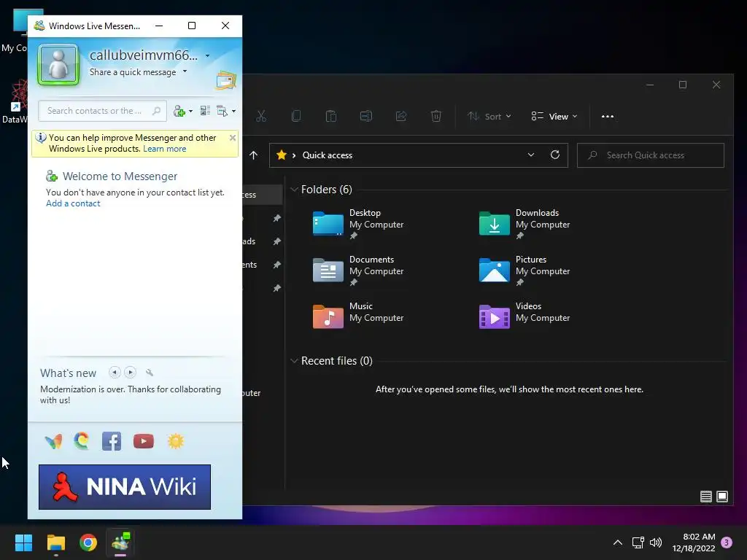Click Cut icon in File Explorer toolbar
This screenshot has width=747, height=560.
point(261,116)
